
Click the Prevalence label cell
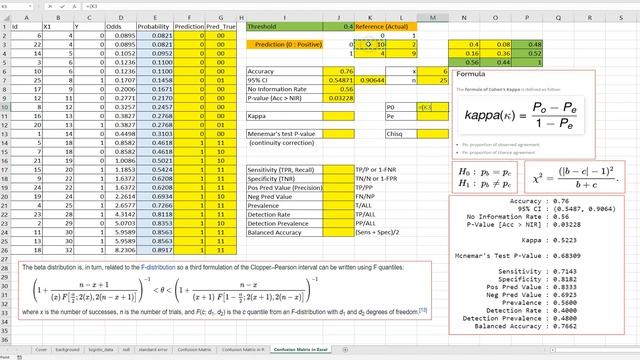[284, 205]
